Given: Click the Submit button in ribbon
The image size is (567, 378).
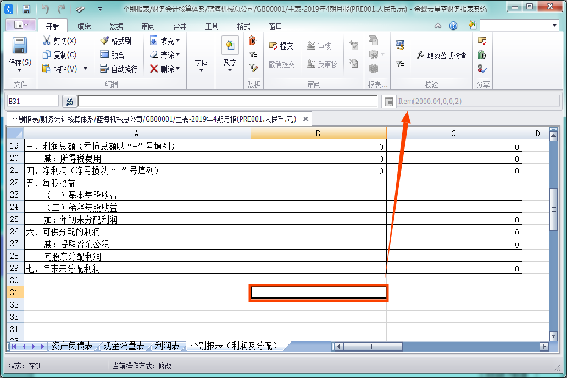Looking at the screenshot, I should [x=281, y=46].
